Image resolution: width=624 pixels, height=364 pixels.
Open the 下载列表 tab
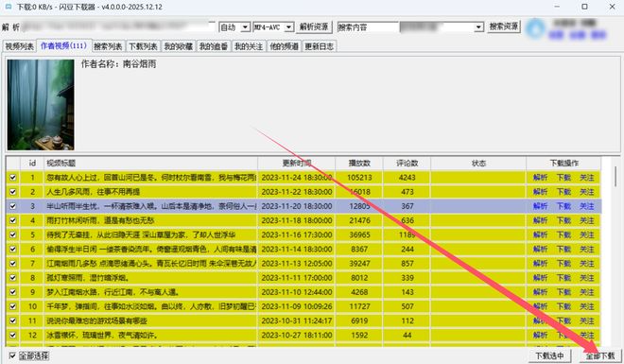coord(143,46)
